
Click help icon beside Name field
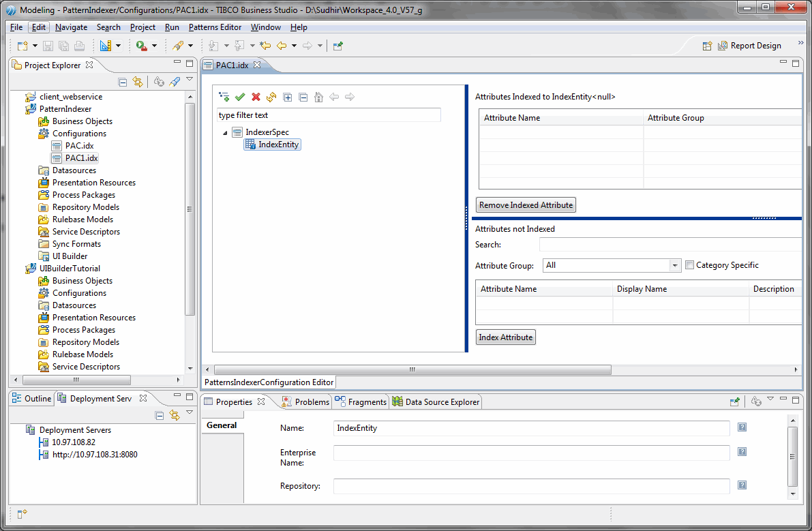pyautogui.click(x=742, y=427)
